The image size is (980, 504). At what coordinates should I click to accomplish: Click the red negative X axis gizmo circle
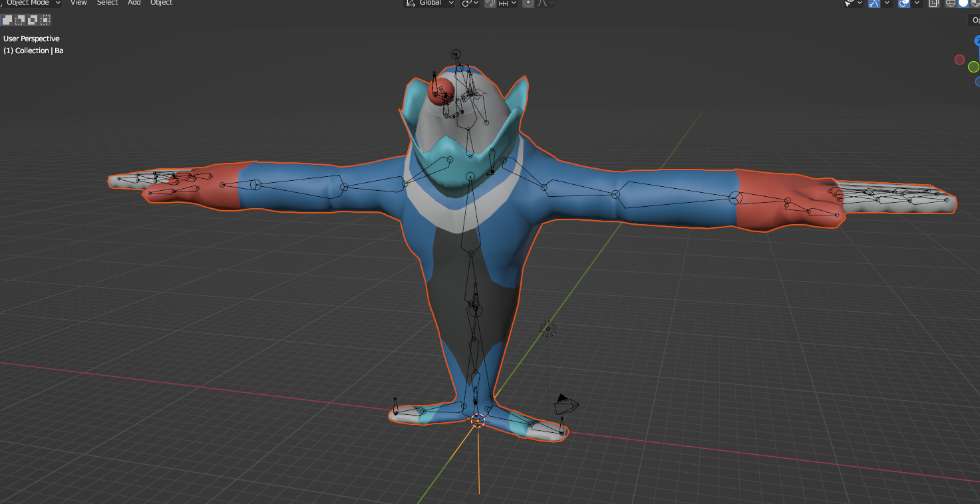[x=959, y=60]
